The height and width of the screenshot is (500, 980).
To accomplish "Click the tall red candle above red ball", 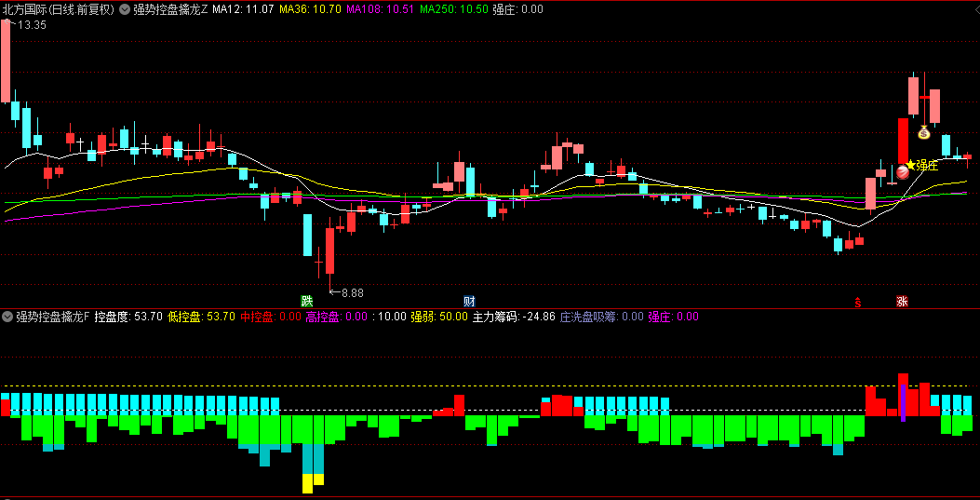I will point(903,142).
